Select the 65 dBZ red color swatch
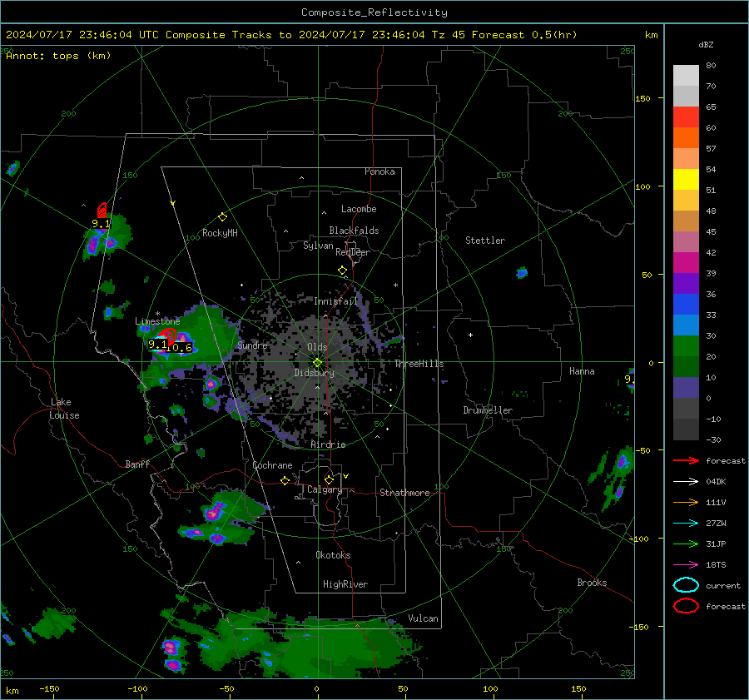 686,117
